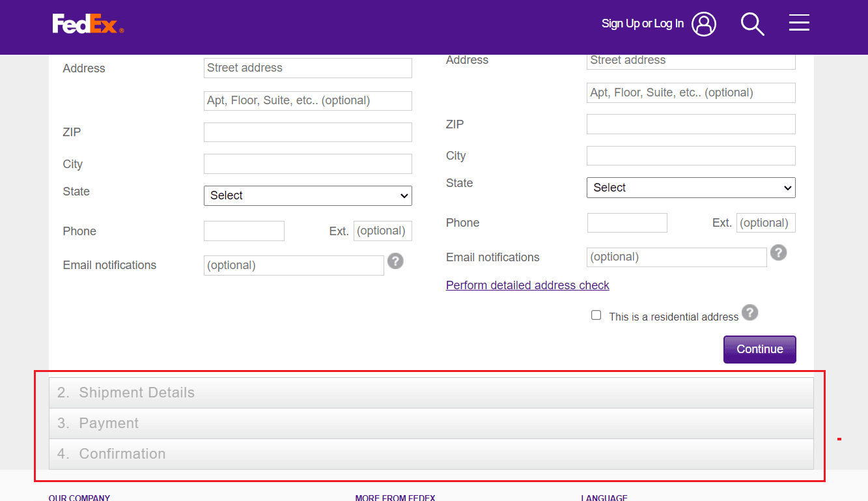Focus the left Apt, Floor, Suite field
The height and width of the screenshot is (501, 868).
(x=308, y=100)
